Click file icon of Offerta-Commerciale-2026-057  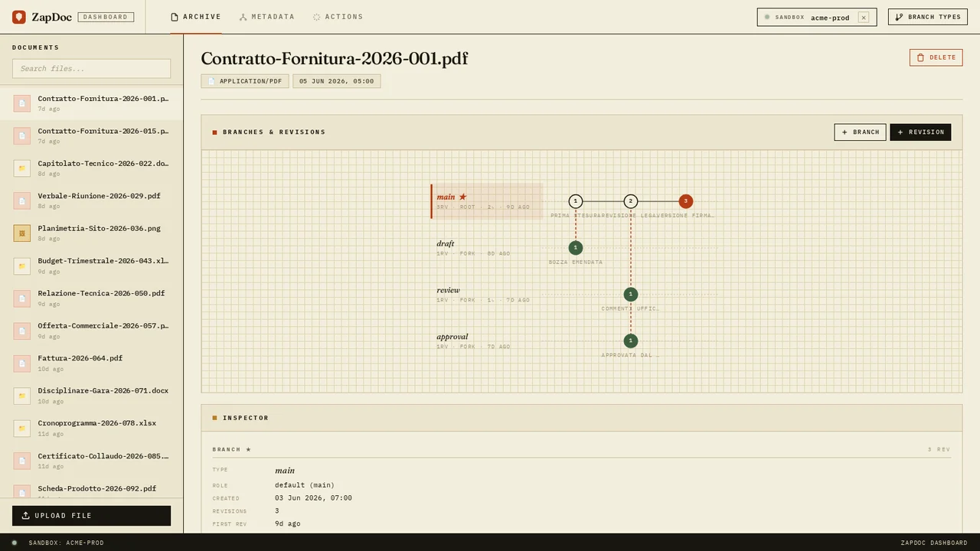click(22, 331)
